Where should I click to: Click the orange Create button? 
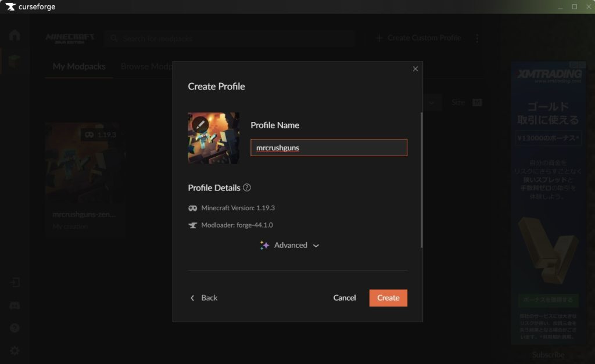click(x=388, y=298)
